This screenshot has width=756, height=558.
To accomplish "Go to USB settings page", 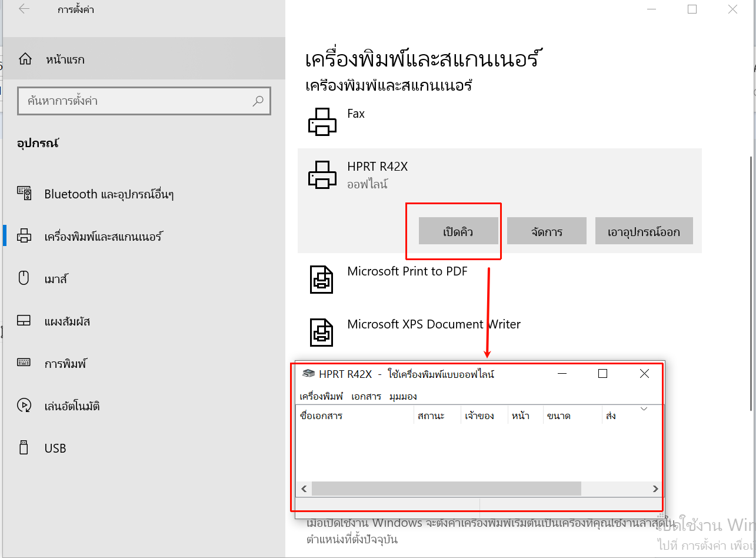I will 55,449.
